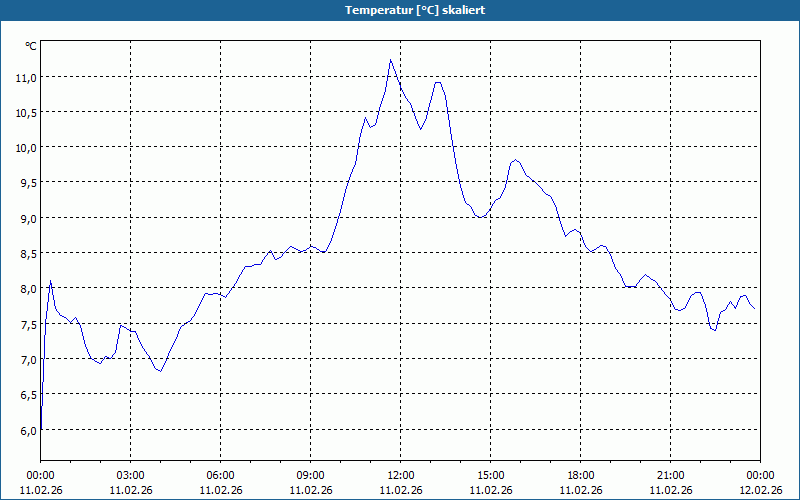Click the °C unit label above the y-axis

[x=31, y=46]
